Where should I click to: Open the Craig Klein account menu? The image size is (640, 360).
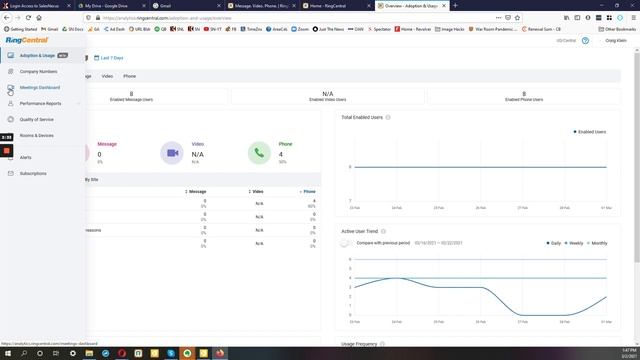coord(616,41)
